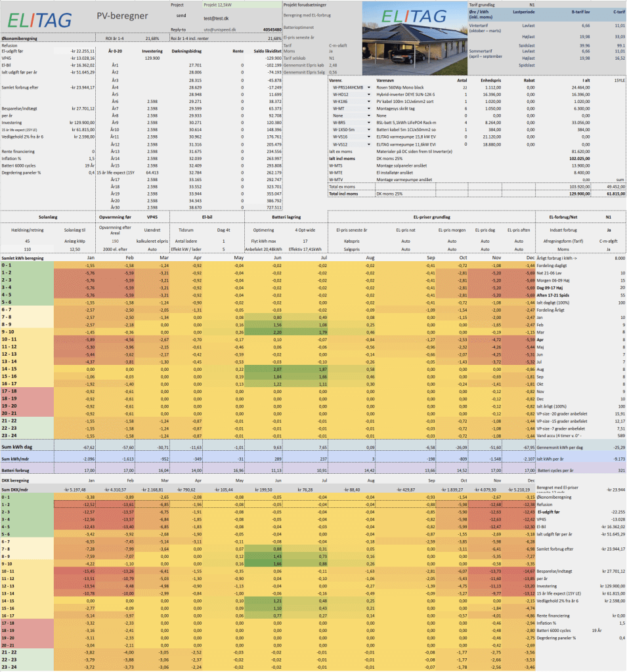
Task: Expand the W-MT mounting system dropdown
Action: 369,108
